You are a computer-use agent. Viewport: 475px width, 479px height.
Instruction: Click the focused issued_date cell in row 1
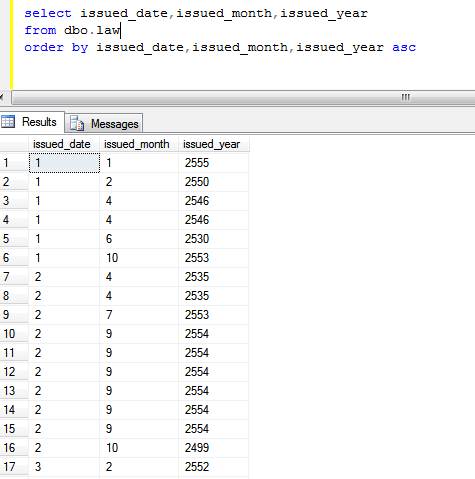(64, 163)
